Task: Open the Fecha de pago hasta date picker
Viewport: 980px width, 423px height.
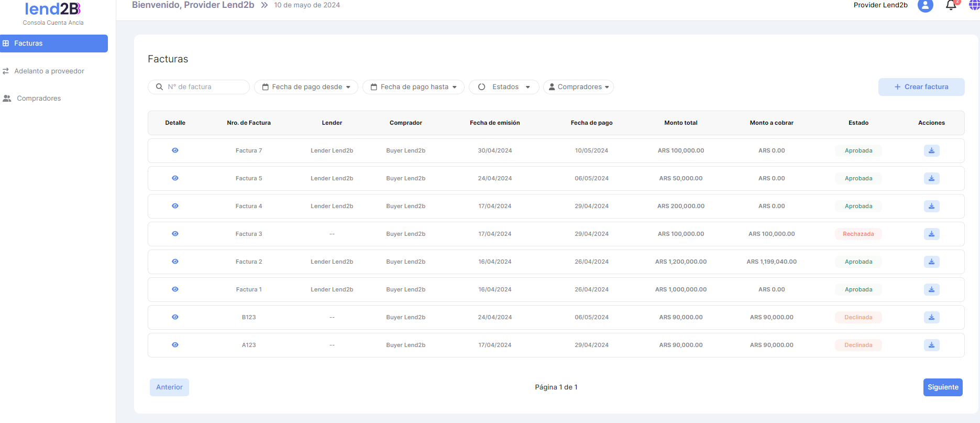Action: click(413, 87)
